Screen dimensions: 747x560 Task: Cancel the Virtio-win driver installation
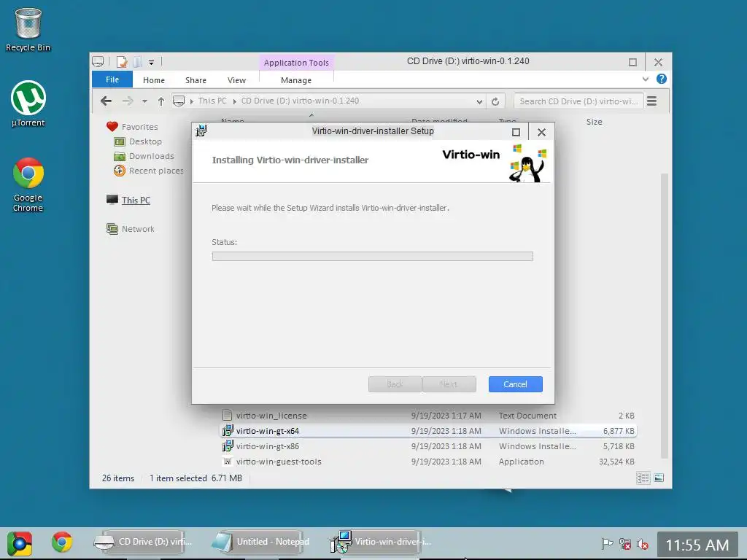pos(516,384)
